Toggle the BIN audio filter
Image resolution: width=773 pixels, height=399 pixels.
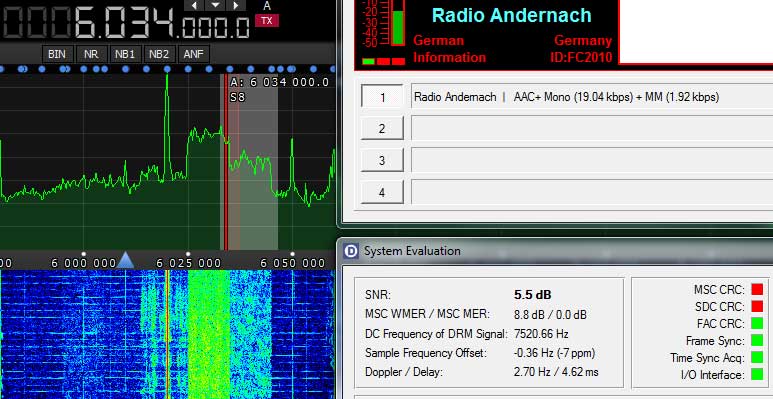pyautogui.click(x=57, y=54)
